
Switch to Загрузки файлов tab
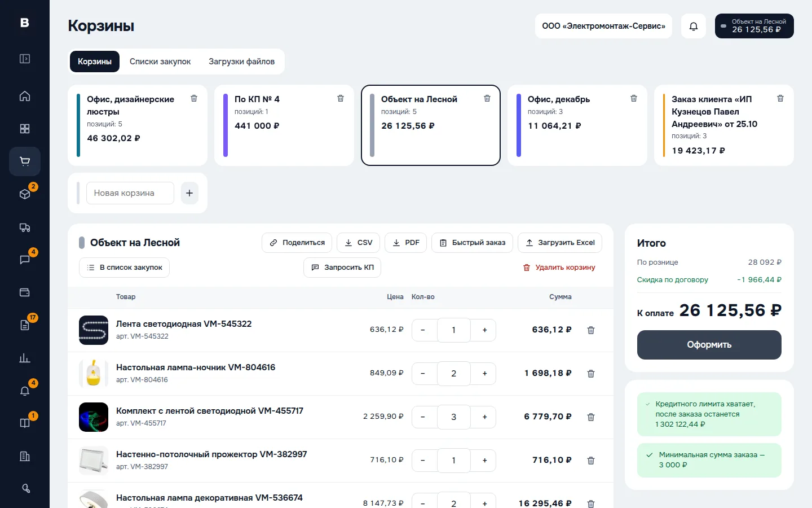241,62
